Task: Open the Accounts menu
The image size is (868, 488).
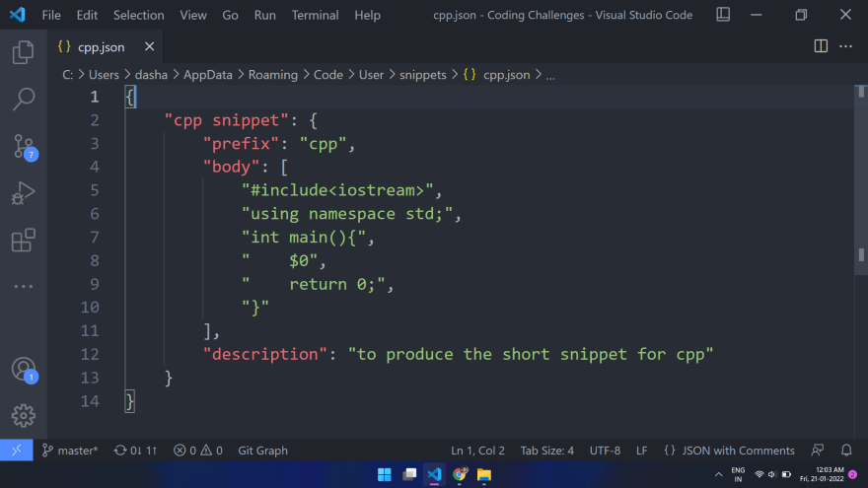Action: point(24,370)
